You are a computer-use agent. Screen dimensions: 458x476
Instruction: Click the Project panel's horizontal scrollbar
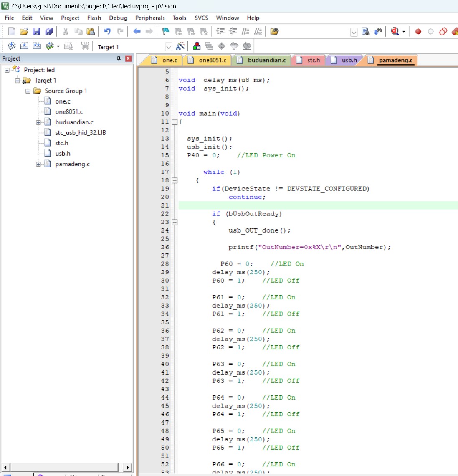click(64, 467)
